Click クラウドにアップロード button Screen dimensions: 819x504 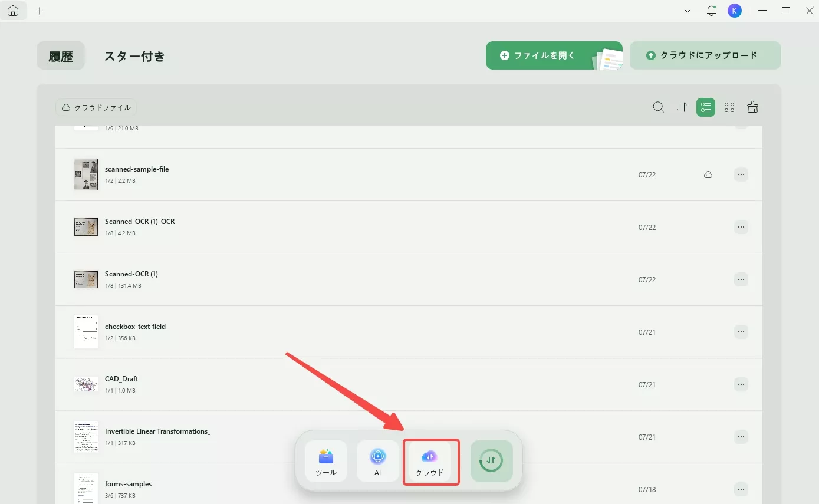705,55
